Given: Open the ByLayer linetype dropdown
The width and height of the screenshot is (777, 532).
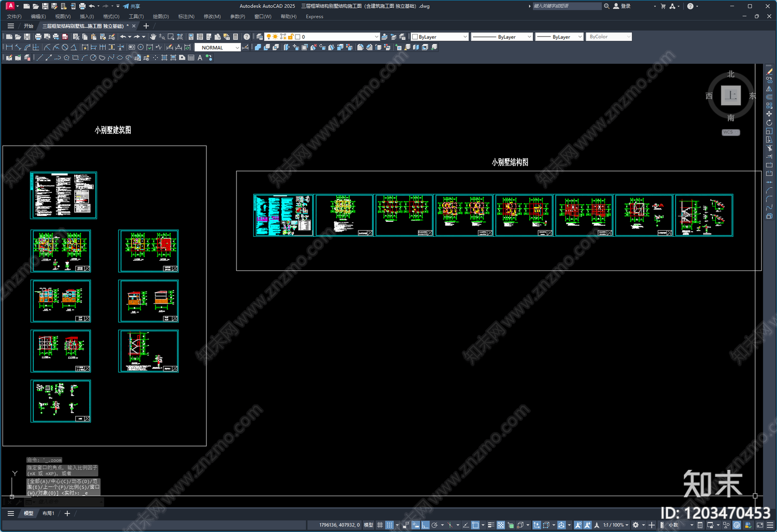Looking at the screenshot, I should click(529, 37).
